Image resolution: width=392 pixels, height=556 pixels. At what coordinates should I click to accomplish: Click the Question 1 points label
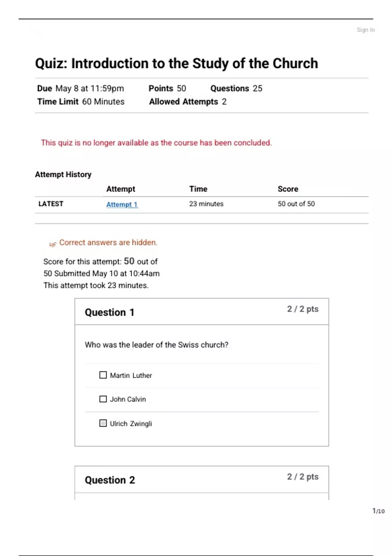[302, 309]
